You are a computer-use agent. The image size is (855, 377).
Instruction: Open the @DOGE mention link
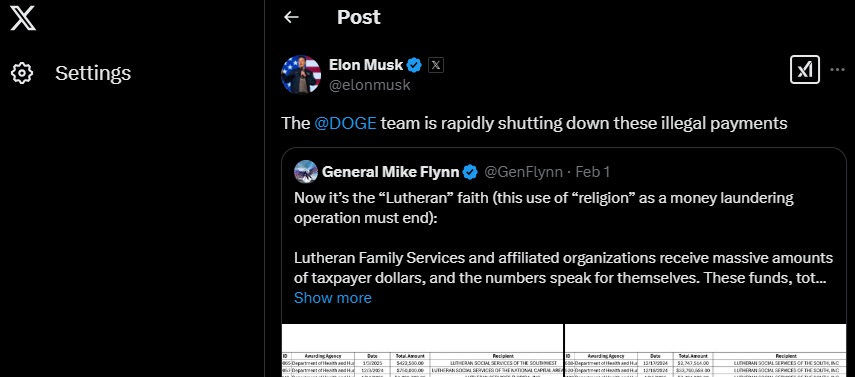click(345, 123)
